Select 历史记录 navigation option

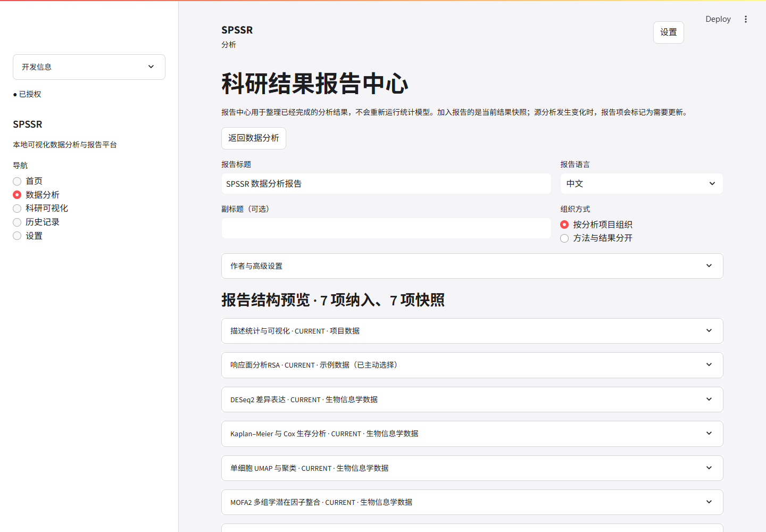coord(36,222)
